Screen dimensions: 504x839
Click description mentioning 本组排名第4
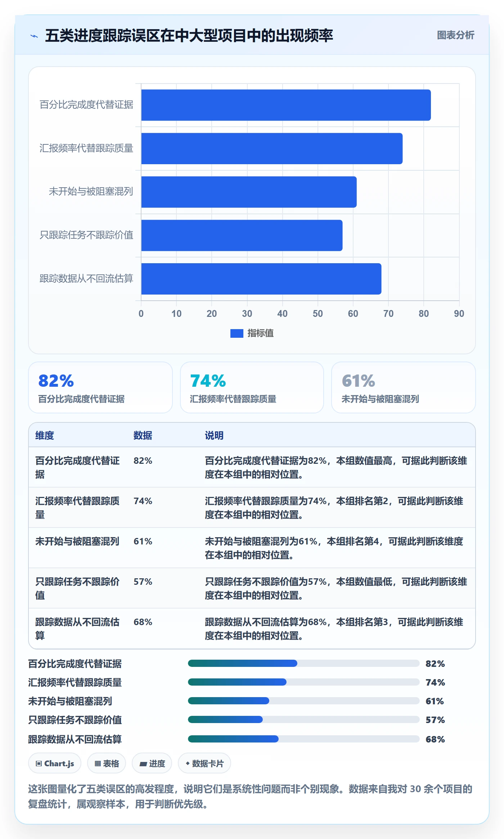tap(334, 548)
